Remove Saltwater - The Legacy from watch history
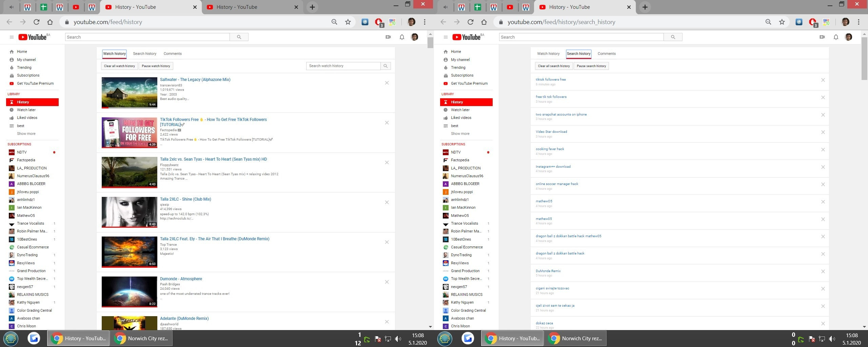This screenshot has height=347, width=868. click(387, 83)
